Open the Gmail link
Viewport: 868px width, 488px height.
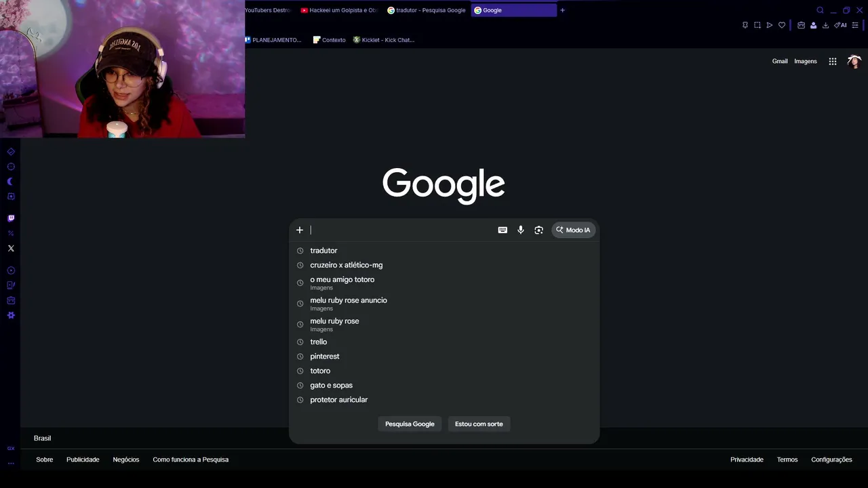coord(780,61)
